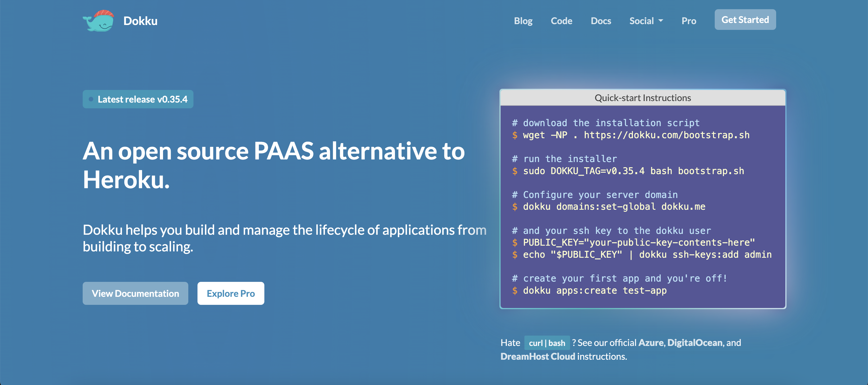Open the Azure instructions link
This screenshot has height=385, width=868.
coord(651,342)
